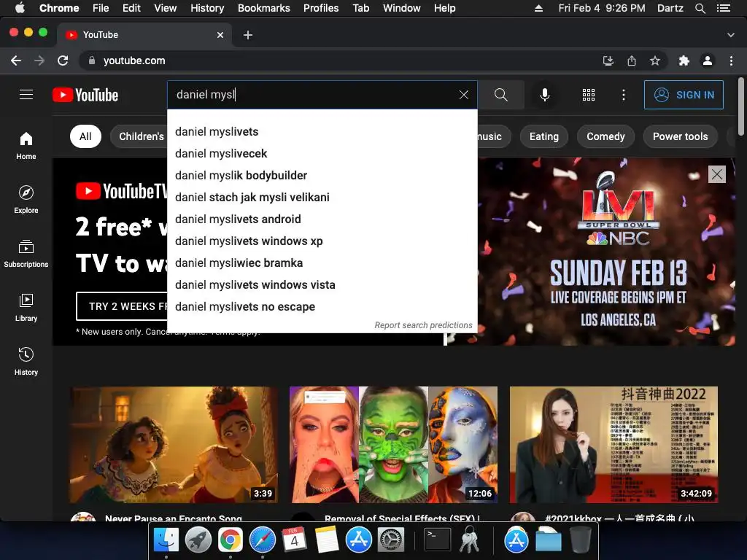Image resolution: width=747 pixels, height=560 pixels.
Task: Choose suggestion 'daniel myslivets android'
Action: (x=322, y=219)
